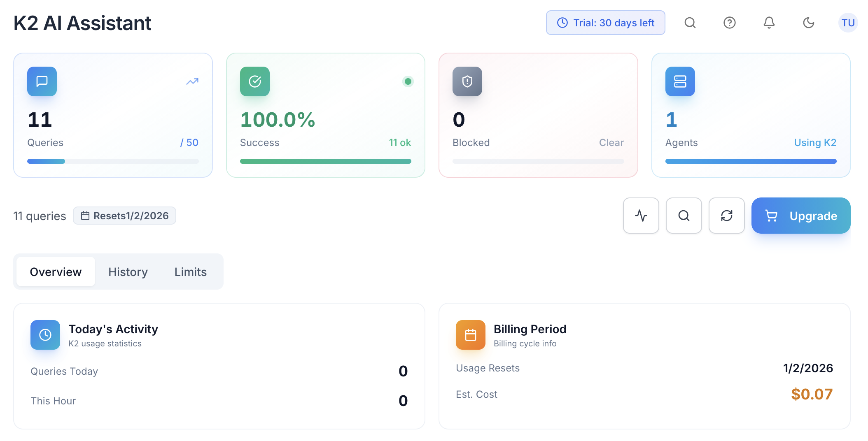Viewport: 868px width, 441px height.
Task: Click the Blocked shield icon
Action: [x=467, y=81]
